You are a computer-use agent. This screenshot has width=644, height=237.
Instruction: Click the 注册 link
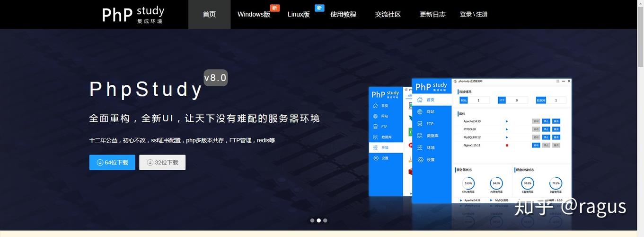click(x=482, y=14)
